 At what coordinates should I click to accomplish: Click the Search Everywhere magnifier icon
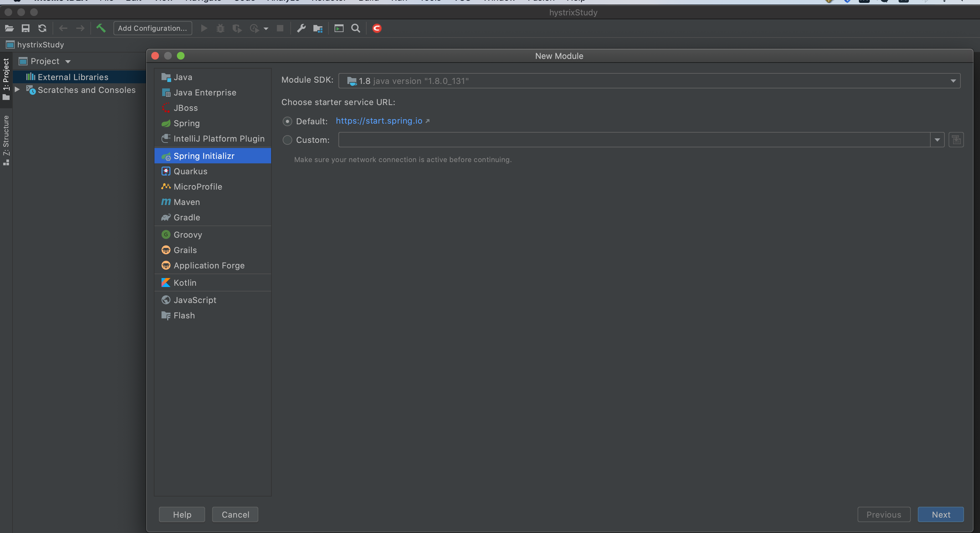click(356, 28)
